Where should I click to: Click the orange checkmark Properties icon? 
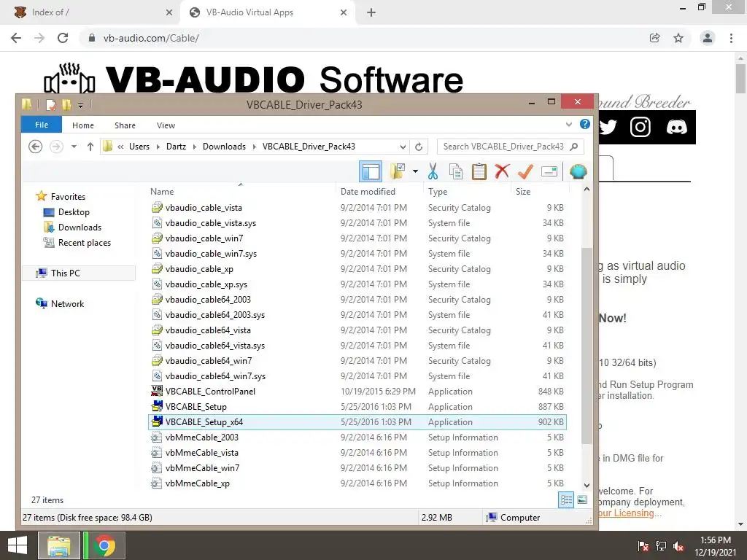525,171
